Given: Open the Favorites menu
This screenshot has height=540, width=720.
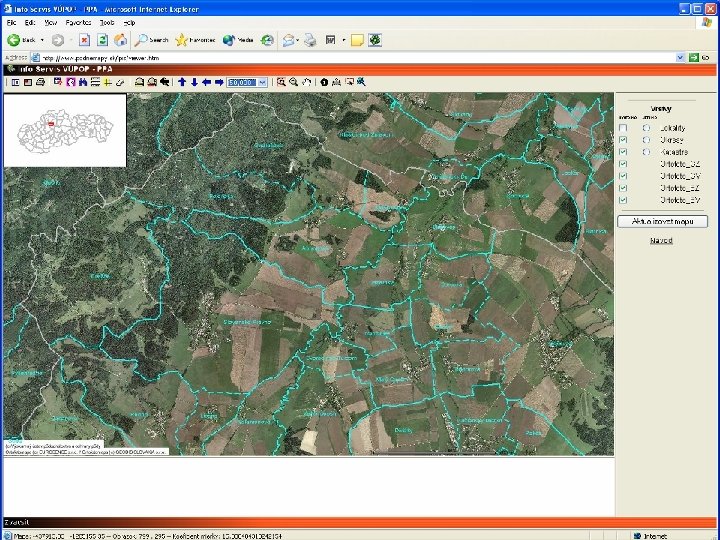Looking at the screenshot, I should pyautogui.click(x=78, y=22).
